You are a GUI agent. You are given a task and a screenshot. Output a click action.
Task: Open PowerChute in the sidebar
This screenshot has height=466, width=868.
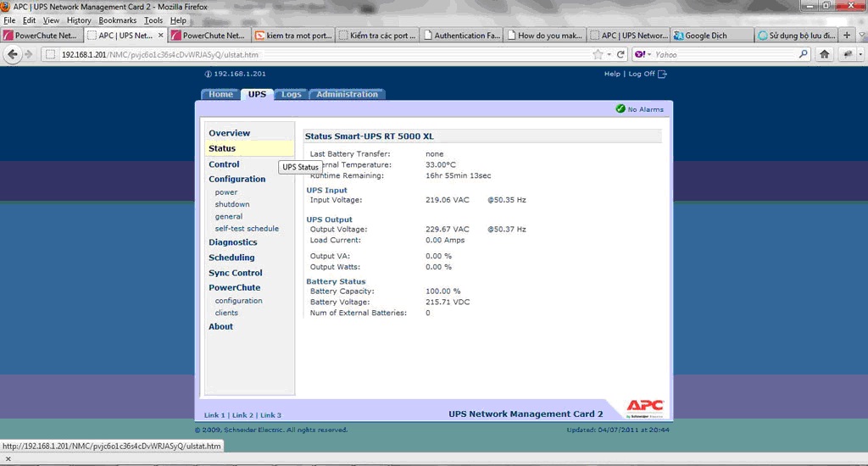pos(234,287)
